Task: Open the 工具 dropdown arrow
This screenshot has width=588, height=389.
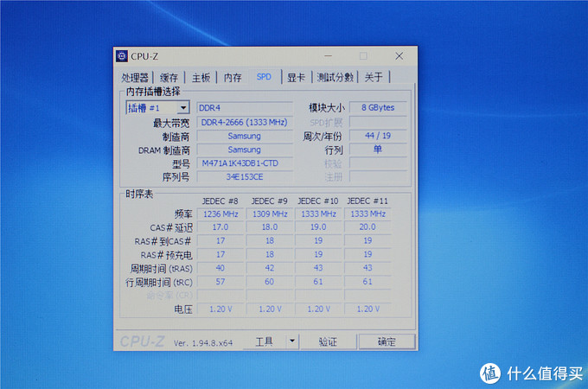Action: (x=292, y=341)
